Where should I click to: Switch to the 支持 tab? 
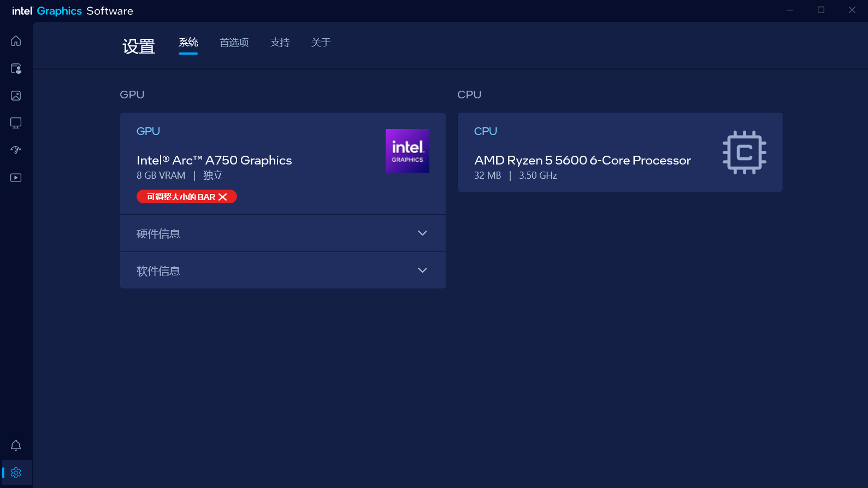(x=280, y=43)
